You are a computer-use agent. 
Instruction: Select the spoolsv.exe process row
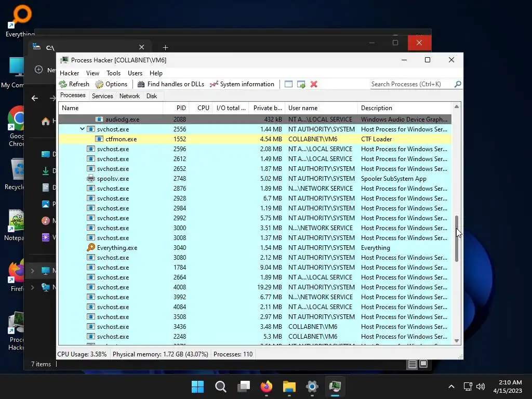[255, 179]
